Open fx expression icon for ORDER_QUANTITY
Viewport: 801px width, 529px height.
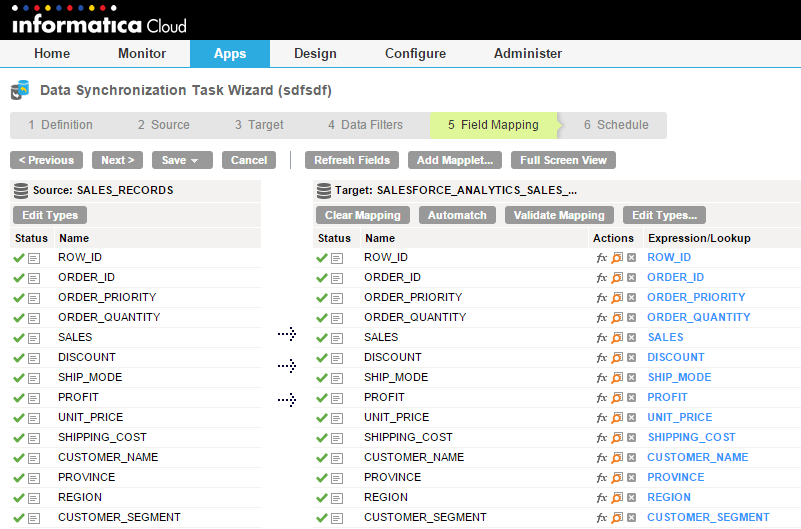point(602,318)
